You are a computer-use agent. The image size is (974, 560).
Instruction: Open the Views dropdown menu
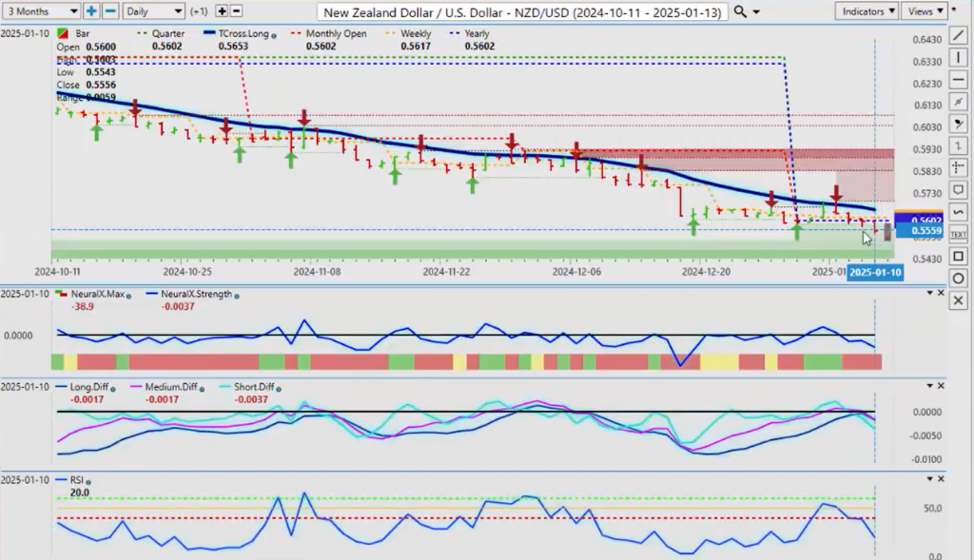pyautogui.click(x=924, y=11)
